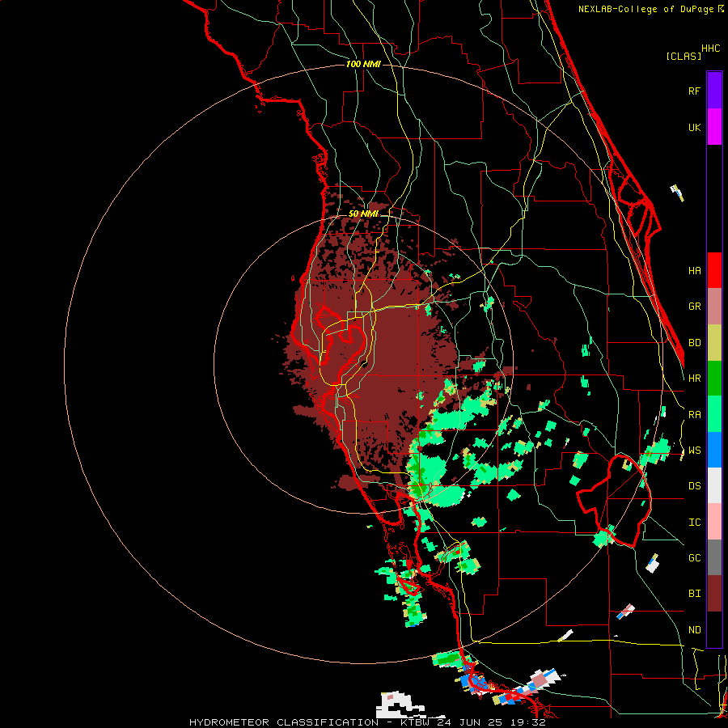
Task: Click the 50 NMI range ring label
Action: 363,214
